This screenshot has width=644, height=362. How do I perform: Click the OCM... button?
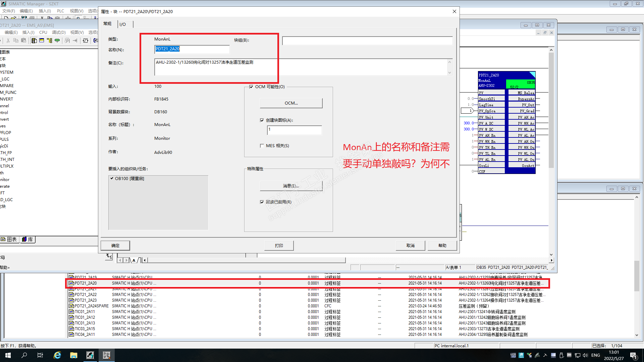coord(291,103)
